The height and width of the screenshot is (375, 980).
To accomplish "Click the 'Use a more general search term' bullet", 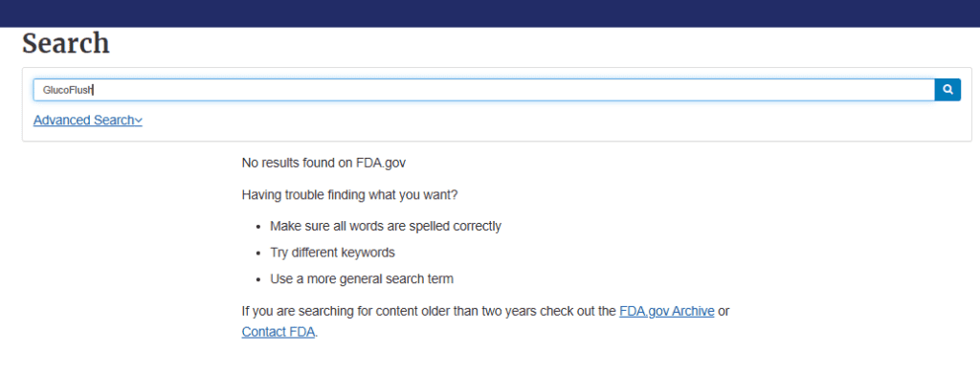I will [x=362, y=279].
